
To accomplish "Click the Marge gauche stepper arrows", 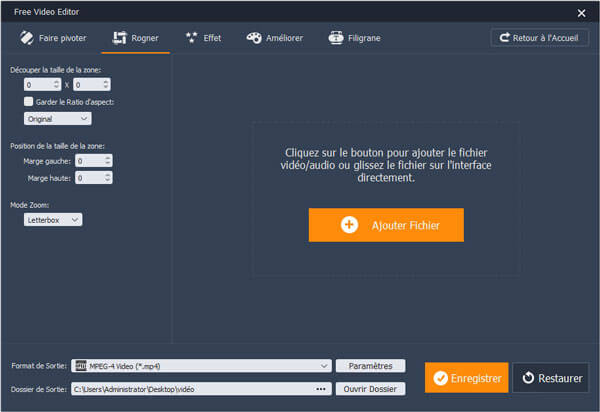I will click(x=108, y=160).
